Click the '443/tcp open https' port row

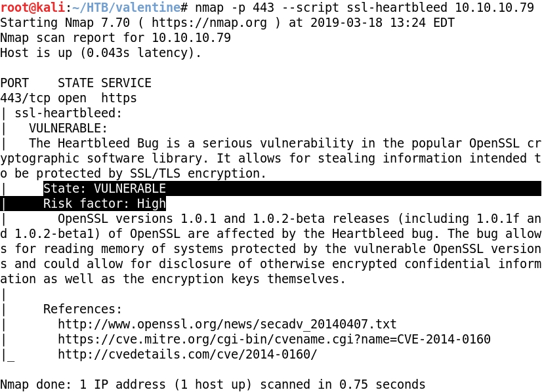click(68, 98)
